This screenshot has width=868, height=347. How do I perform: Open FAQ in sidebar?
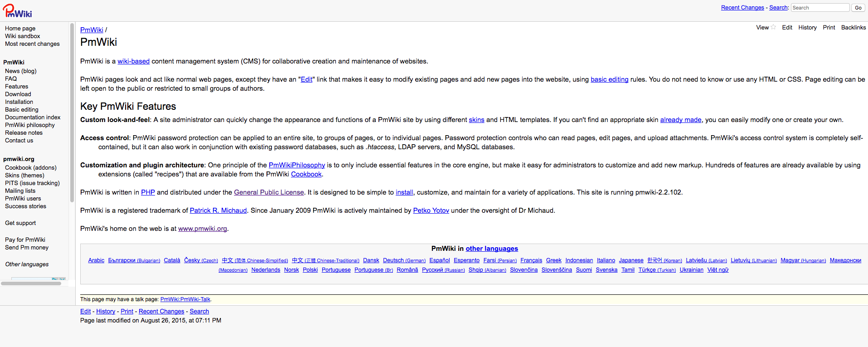click(11, 79)
